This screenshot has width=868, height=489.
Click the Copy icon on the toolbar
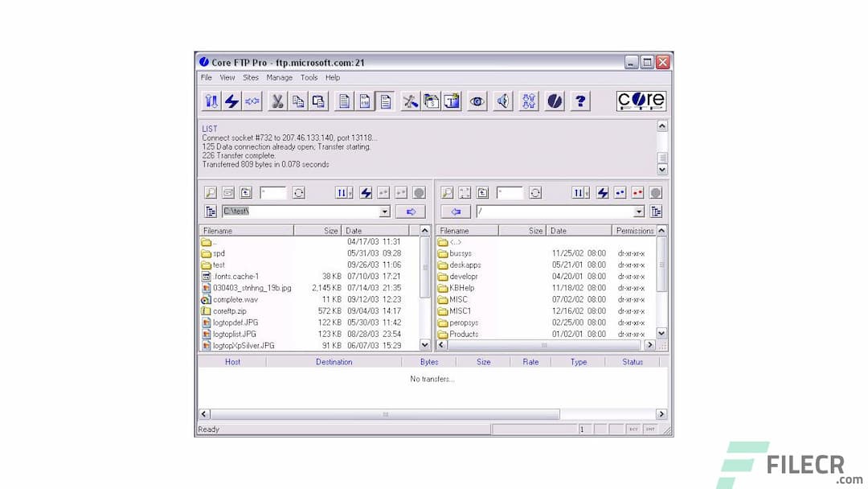tap(298, 101)
